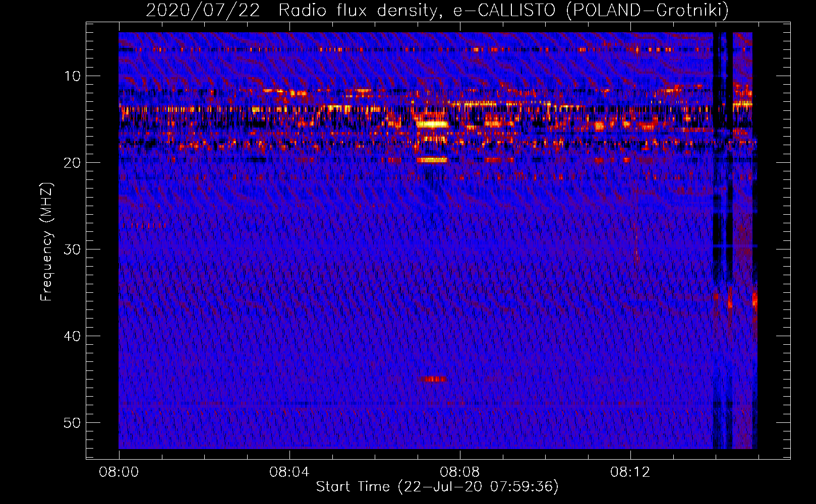816x504 pixels.
Task: Click the 40 MHz frequency tick label
Action: (x=72, y=336)
